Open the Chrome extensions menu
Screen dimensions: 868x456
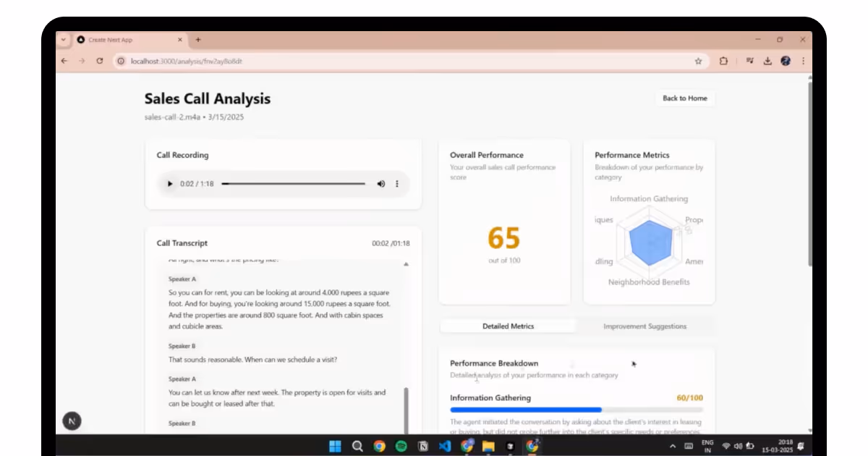pyautogui.click(x=723, y=62)
